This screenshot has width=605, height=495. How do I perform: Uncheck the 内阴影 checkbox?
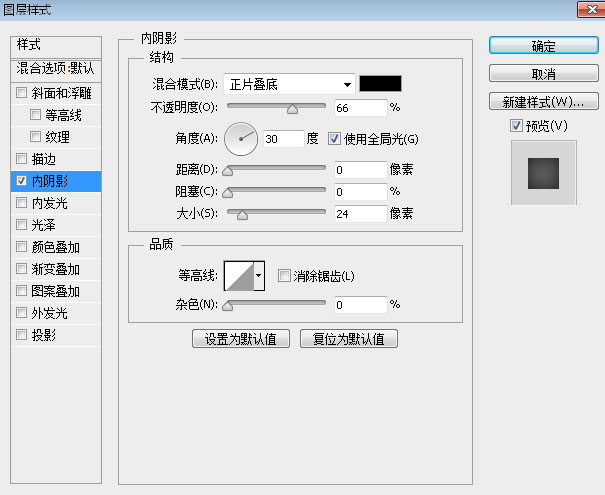pos(21,181)
